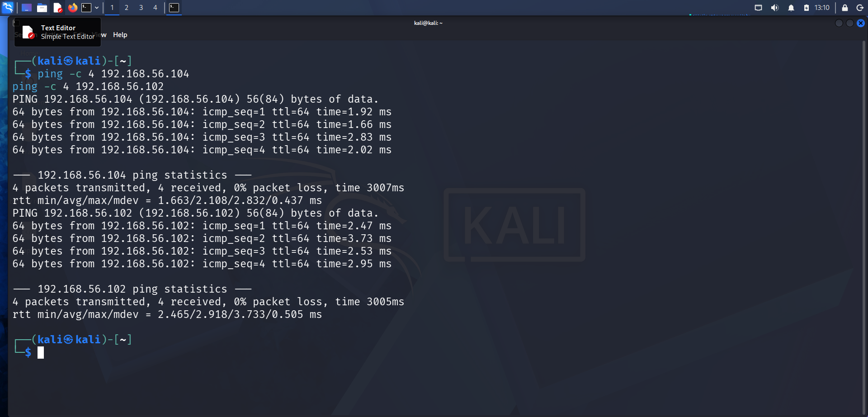Open the file manager panel icon
868x417 pixels.
[x=42, y=8]
